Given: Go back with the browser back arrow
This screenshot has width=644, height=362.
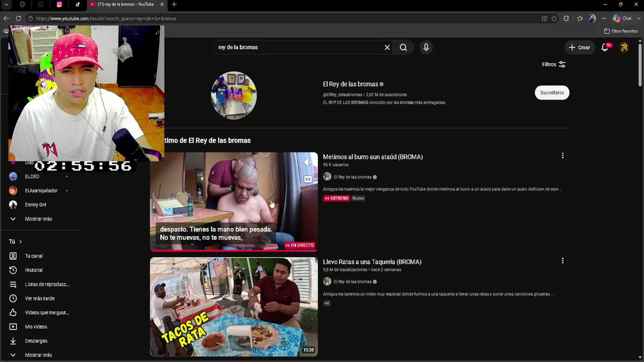Looking at the screenshot, I should [6, 19].
